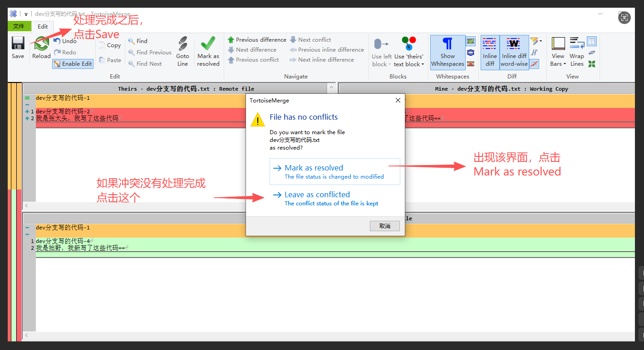
Task: Toggle the green-check whitespace compare option
Action: pos(471,41)
